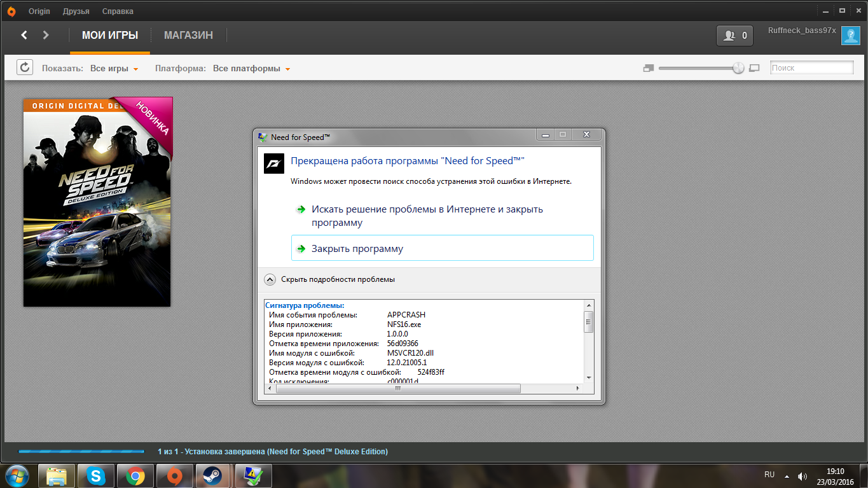Expand the Все игры filter dropdown
The image size is (868, 488).
click(x=114, y=69)
